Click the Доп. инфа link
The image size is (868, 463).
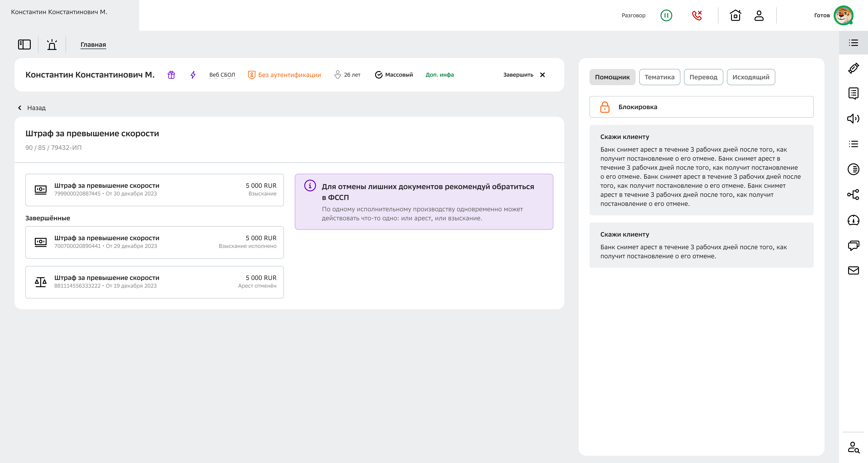(439, 75)
